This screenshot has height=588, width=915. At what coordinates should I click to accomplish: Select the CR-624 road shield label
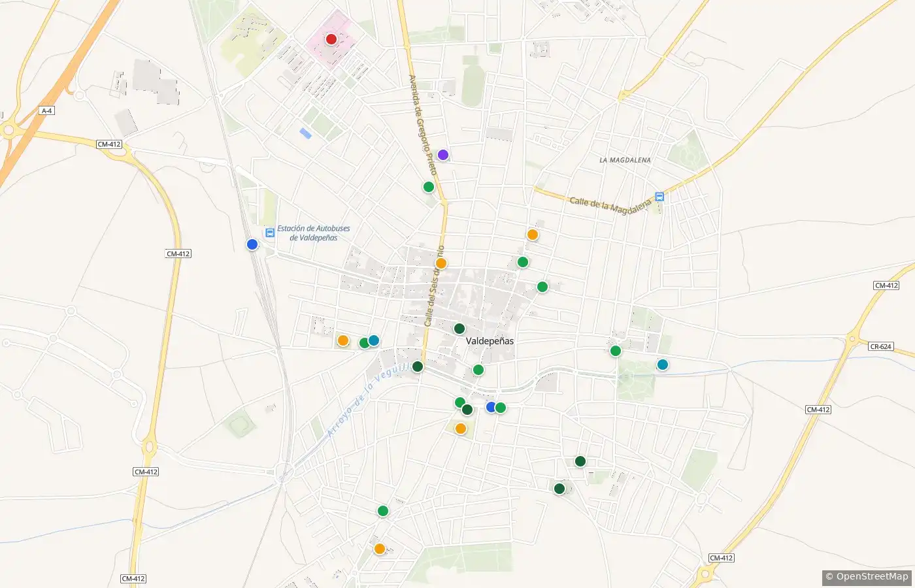(x=881, y=346)
